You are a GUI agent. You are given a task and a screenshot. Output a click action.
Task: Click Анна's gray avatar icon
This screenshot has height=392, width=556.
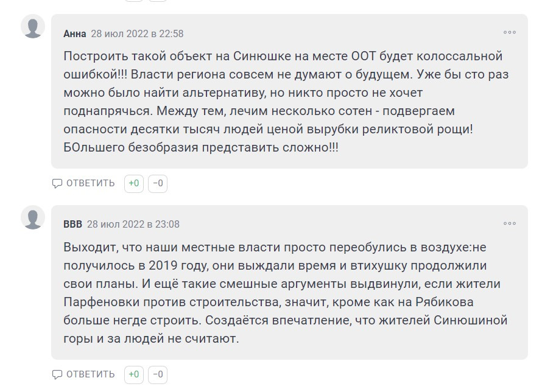33,26
